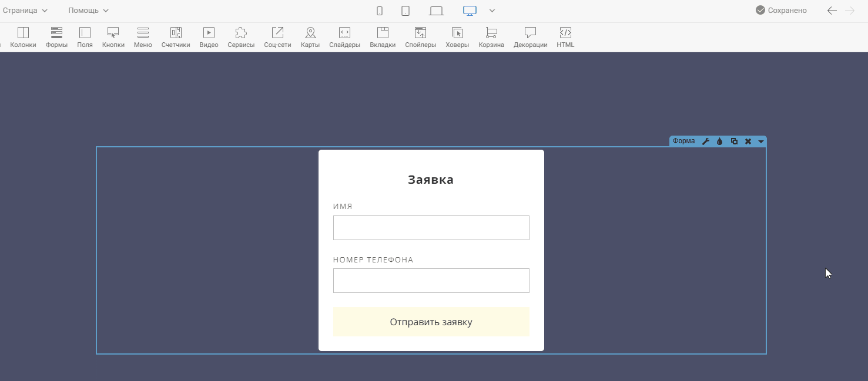Click the Кнопки (Buttons) widget icon
The width and height of the screenshot is (868, 381).
coord(113,38)
